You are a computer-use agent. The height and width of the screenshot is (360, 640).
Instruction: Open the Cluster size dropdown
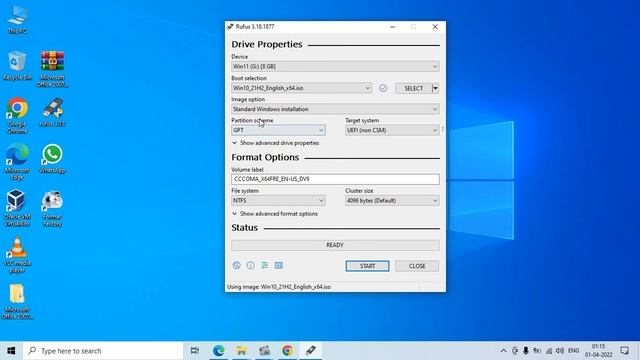[x=392, y=200]
